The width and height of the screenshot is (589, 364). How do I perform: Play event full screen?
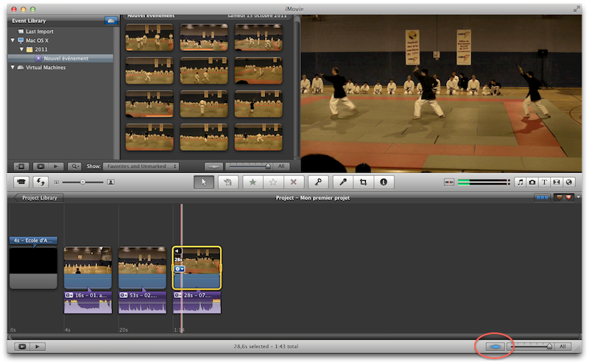click(40, 166)
